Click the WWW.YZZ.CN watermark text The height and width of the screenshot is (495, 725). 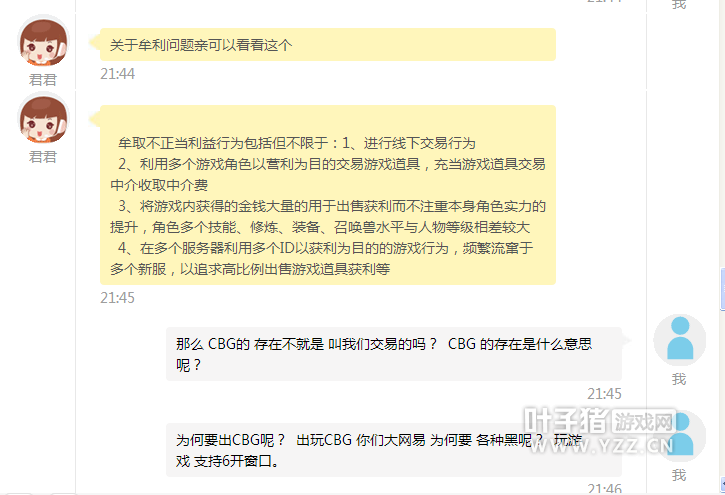602,446
